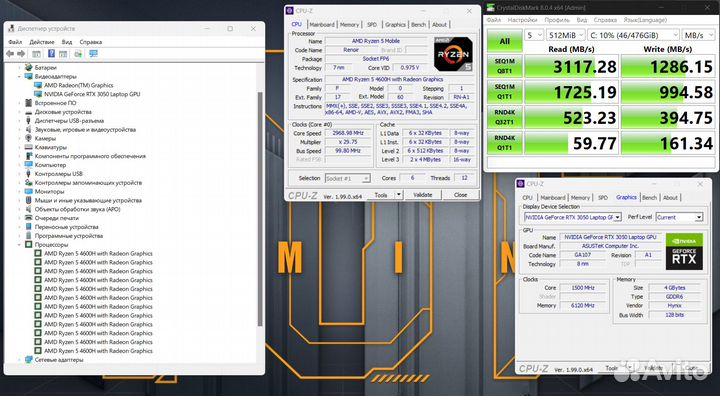
Task: Expand the Мониторы node
Action: pos(19,192)
